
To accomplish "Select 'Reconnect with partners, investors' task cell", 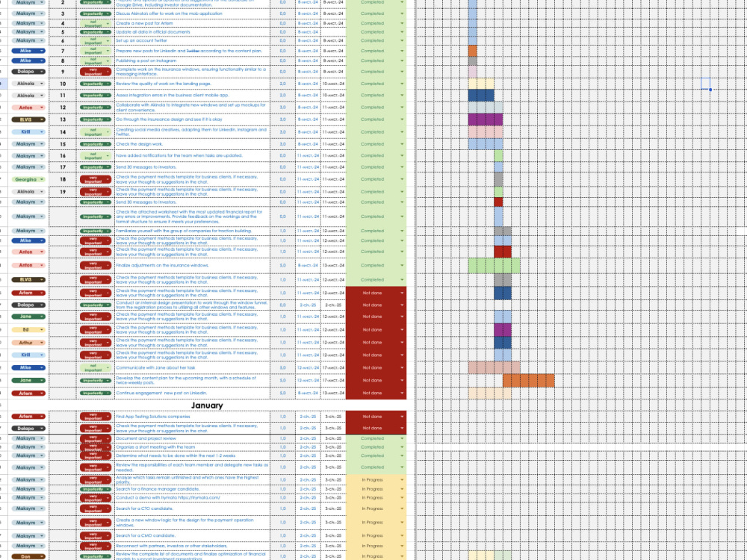I will pyautogui.click(x=192, y=547).
